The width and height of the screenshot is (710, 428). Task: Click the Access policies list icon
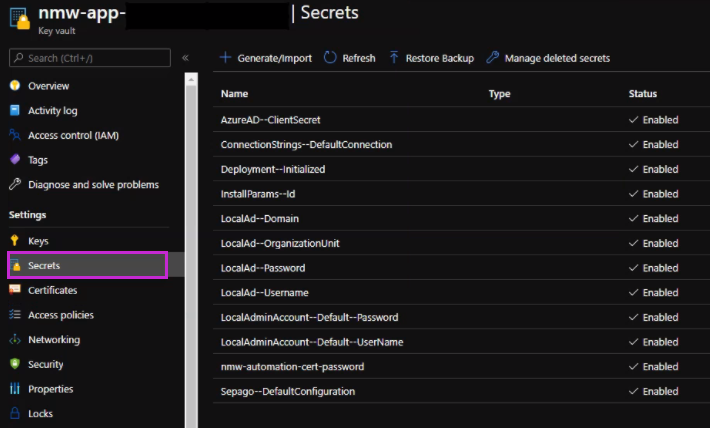click(x=15, y=314)
